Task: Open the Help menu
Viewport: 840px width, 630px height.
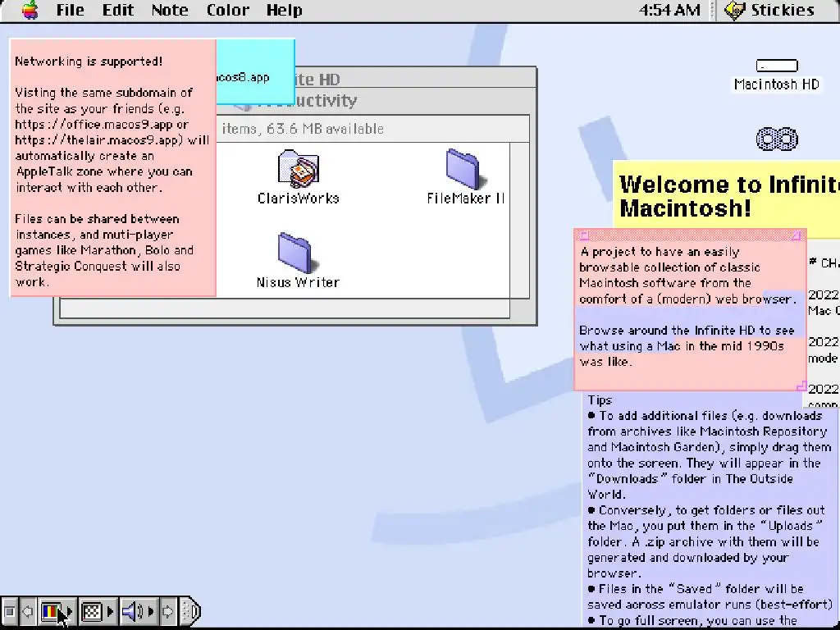Action: click(285, 10)
